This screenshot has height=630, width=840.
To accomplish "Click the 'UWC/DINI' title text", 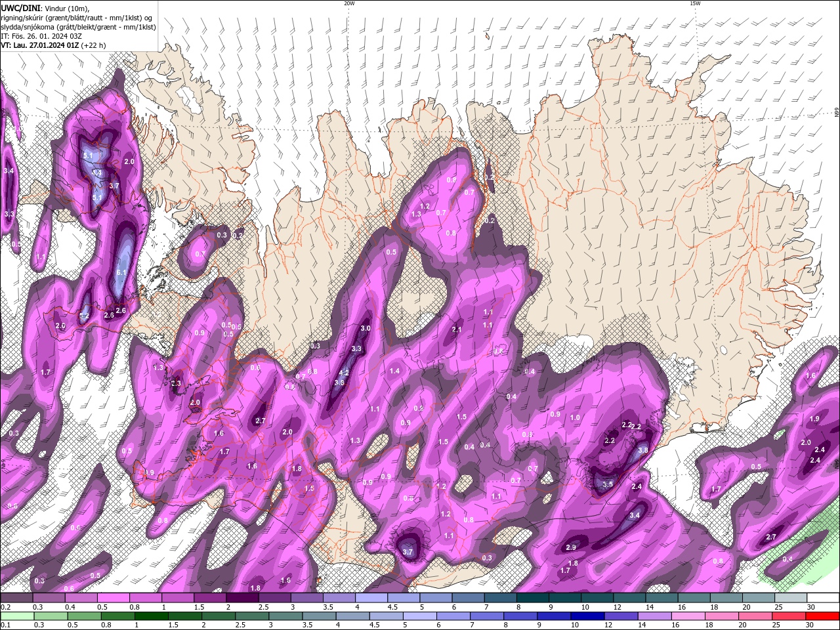I will coord(20,8).
